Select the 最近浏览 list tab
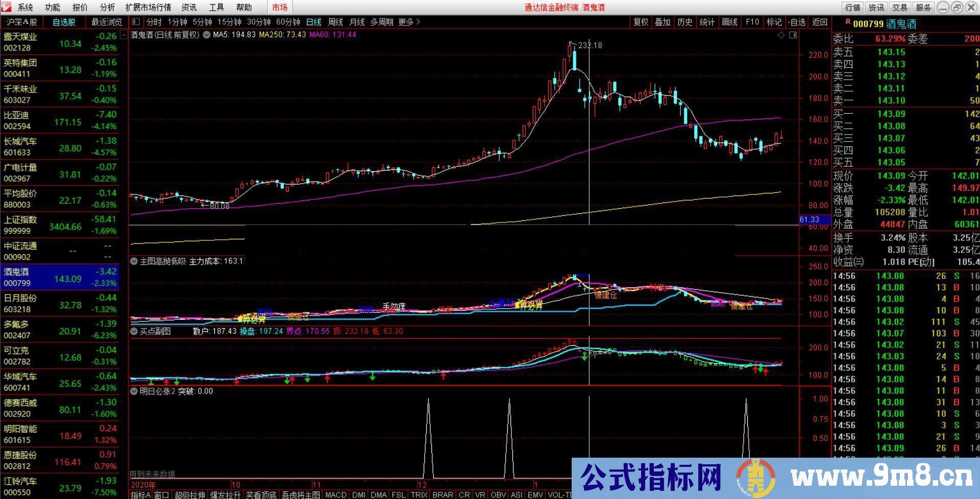Image resolution: width=980 pixels, height=499 pixels. coord(107,22)
